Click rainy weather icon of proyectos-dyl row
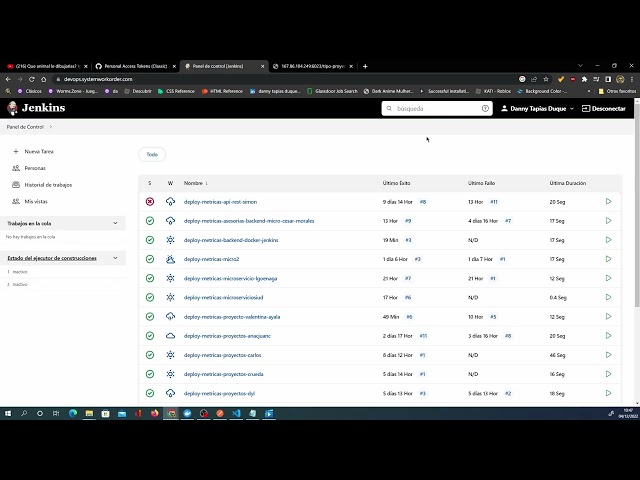640x480 pixels. 170,393
